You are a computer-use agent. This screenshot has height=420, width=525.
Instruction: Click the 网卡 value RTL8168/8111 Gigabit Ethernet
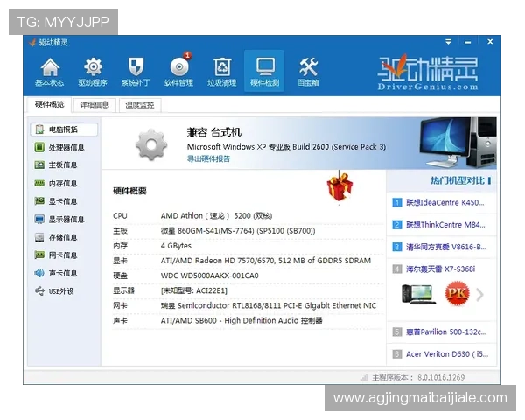tap(269, 305)
